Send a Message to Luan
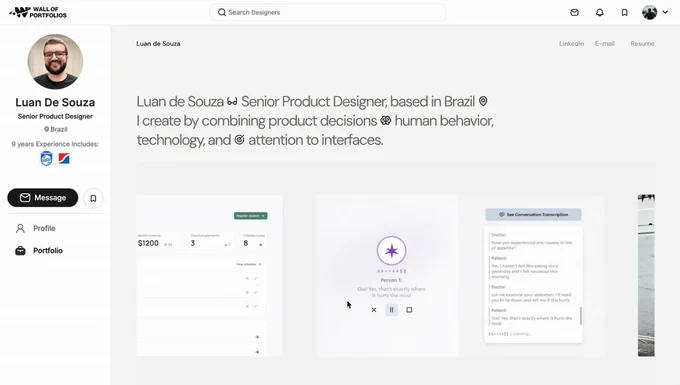The width and height of the screenshot is (680, 385). [x=43, y=198]
